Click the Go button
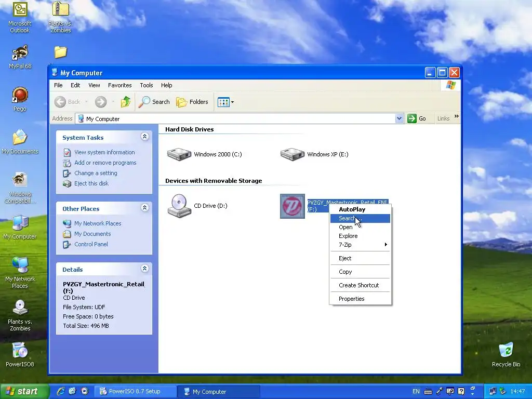 [x=417, y=118]
